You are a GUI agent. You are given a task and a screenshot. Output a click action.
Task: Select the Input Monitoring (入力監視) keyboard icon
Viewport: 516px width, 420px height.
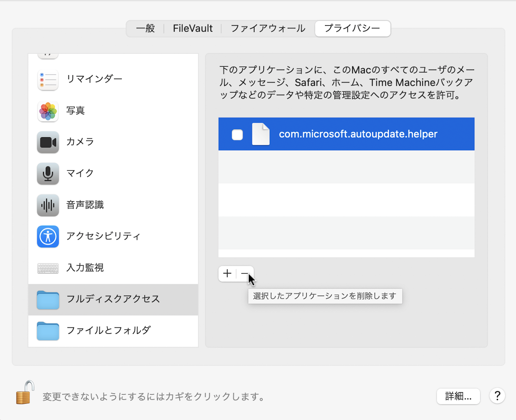pos(48,268)
